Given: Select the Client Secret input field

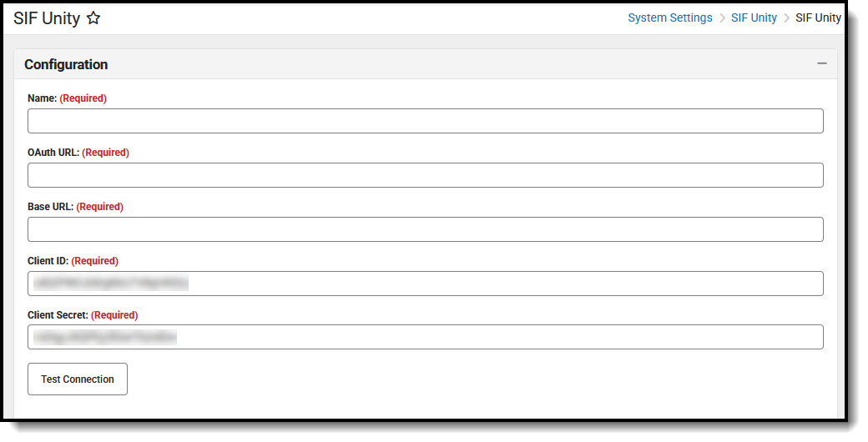Looking at the screenshot, I should 425,337.
